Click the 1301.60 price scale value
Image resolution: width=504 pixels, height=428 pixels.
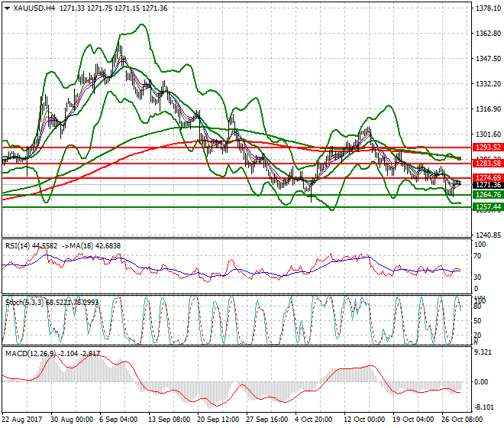pos(488,135)
